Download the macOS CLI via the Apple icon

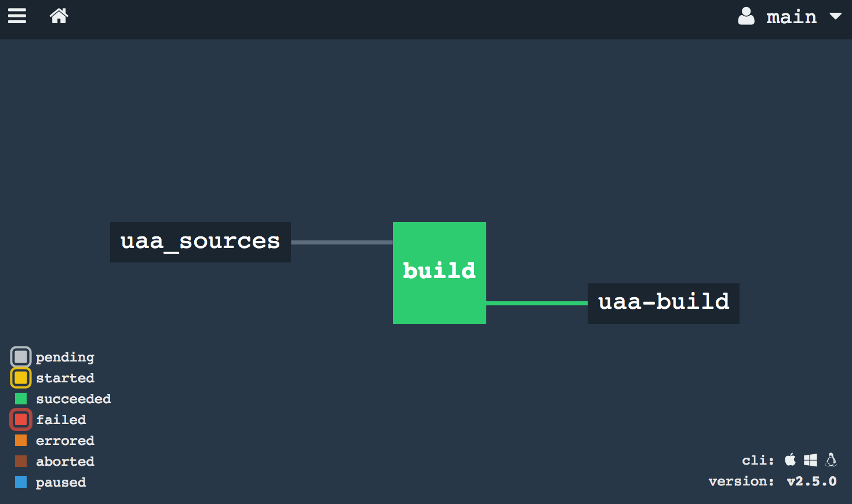[x=791, y=459]
